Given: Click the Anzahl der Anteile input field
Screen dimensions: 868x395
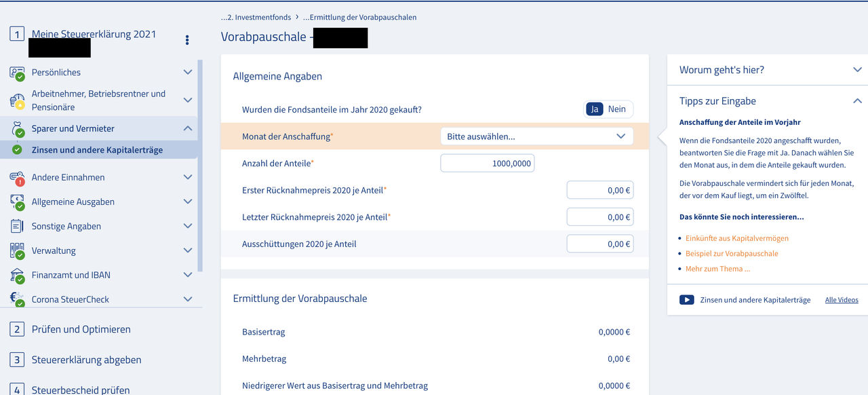Looking at the screenshot, I should tap(488, 164).
